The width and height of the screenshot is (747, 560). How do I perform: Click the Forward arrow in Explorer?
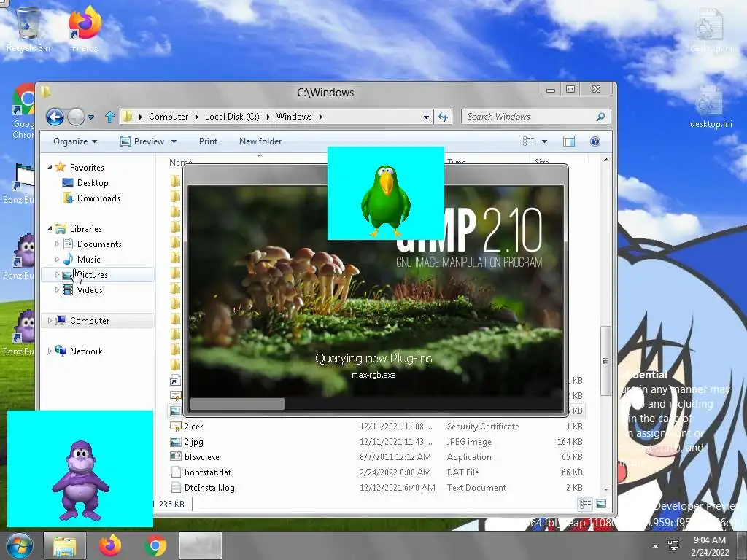click(76, 117)
